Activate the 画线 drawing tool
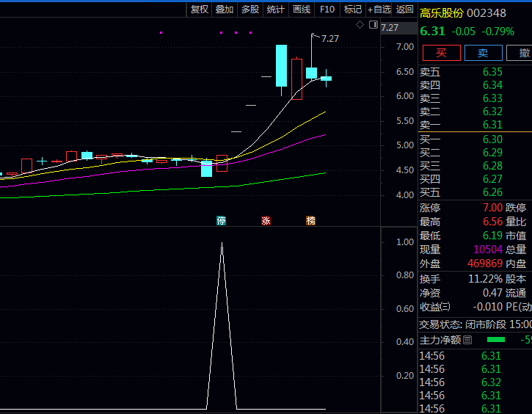The width and height of the screenshot is (532, 414). (x=302, y=10)
